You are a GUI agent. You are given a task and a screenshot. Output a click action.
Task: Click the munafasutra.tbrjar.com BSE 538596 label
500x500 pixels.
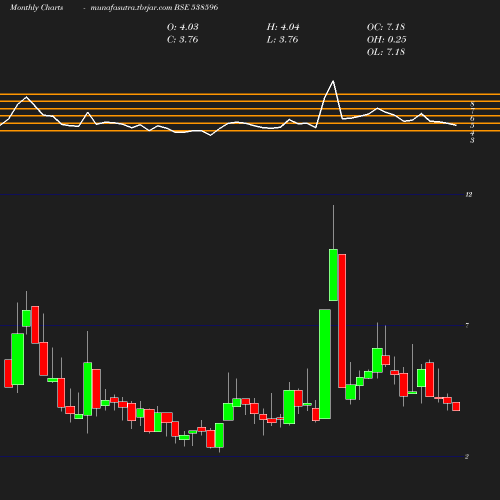(154, 7)
